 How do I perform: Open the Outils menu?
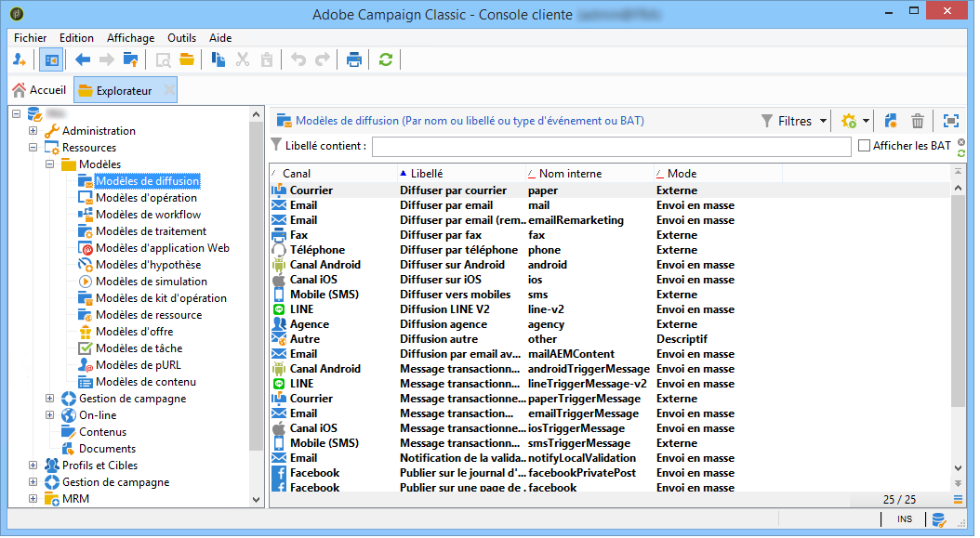pos(181,38)
